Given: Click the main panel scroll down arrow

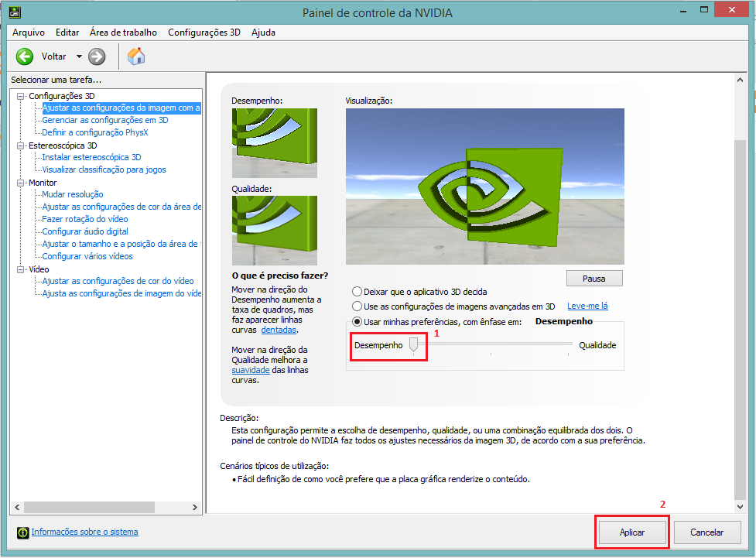Looking at the screenshot, I should click(x=740, y=507).
